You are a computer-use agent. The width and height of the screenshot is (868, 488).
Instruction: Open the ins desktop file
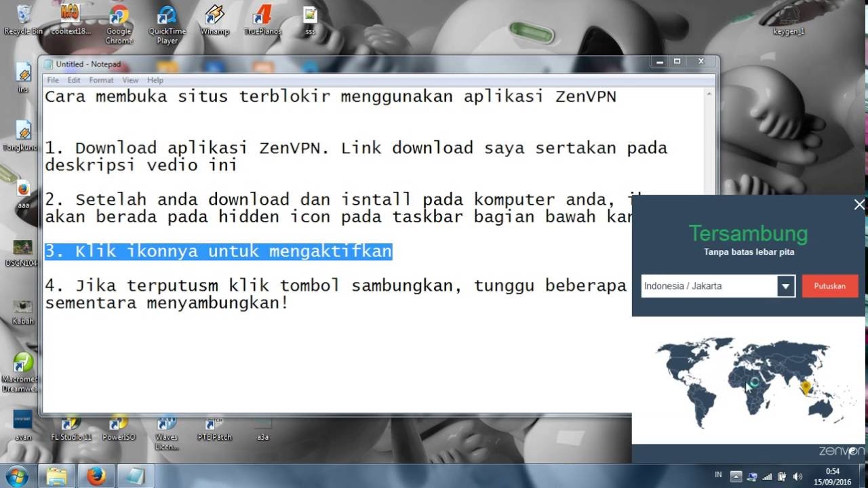click(x=23, y=78)
